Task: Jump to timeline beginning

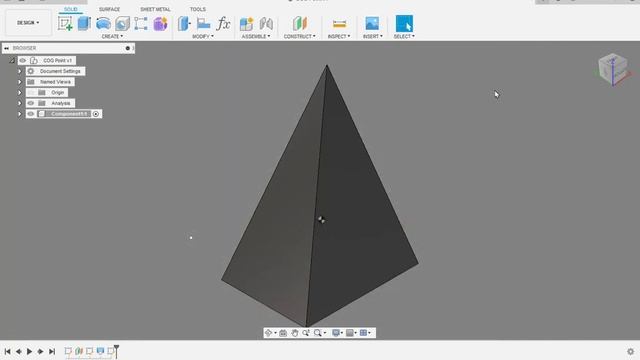Action: [x=7, y=351]
